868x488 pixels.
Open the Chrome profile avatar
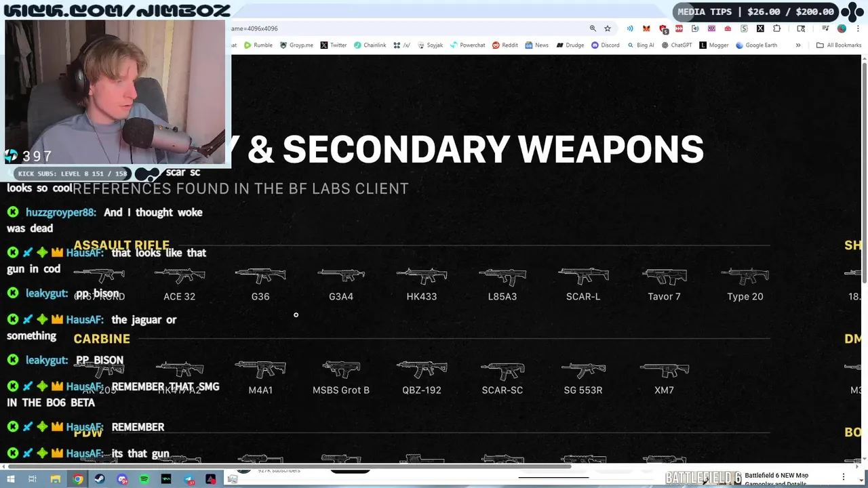point(842,28)
